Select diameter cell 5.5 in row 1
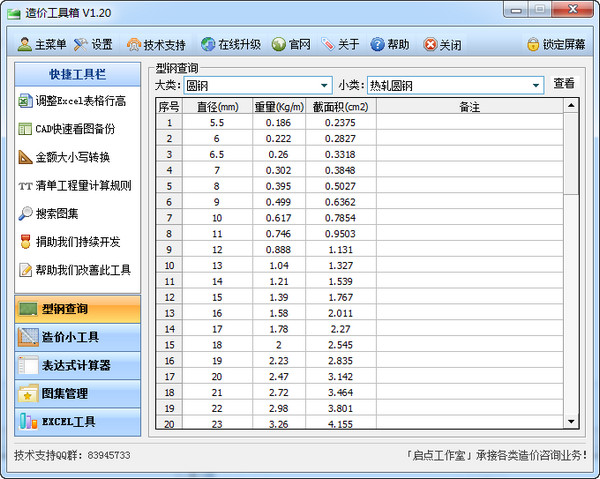This screenshot has width=600, height=479. (x=217, y=122)
